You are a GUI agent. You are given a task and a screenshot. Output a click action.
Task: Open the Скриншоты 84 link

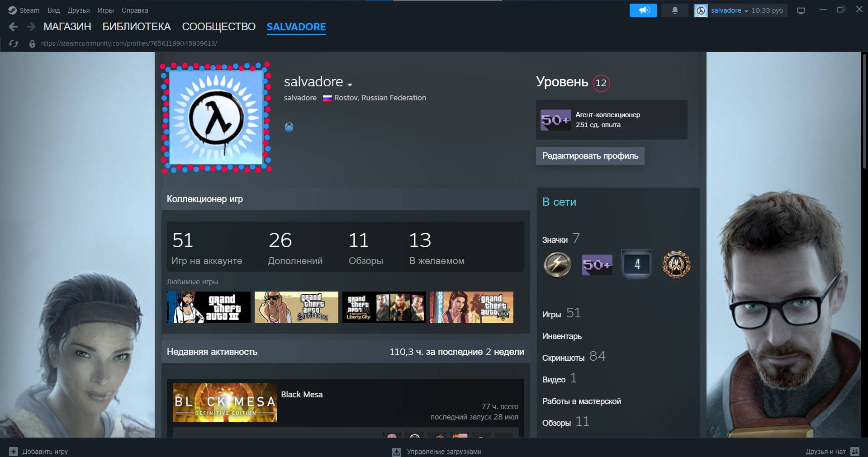[574, 357]
